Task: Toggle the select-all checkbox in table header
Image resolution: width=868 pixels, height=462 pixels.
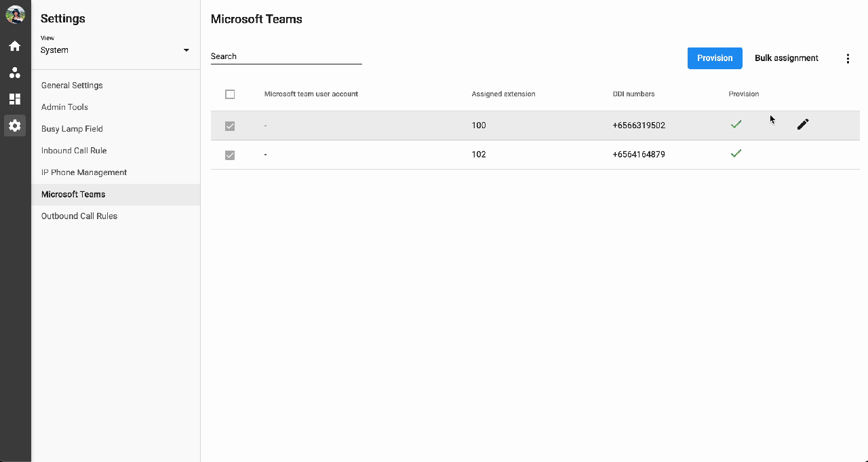Action: 230,94
